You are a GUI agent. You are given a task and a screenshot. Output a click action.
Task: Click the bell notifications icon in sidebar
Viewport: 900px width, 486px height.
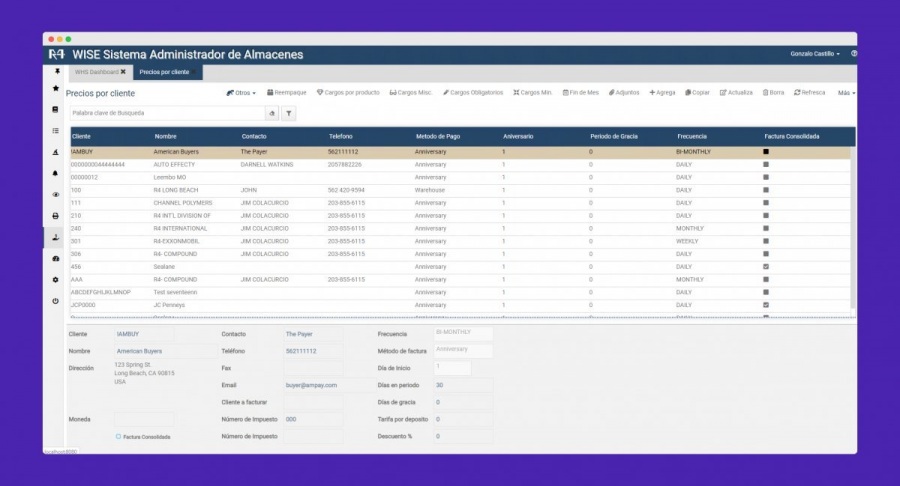coord(56,173)
